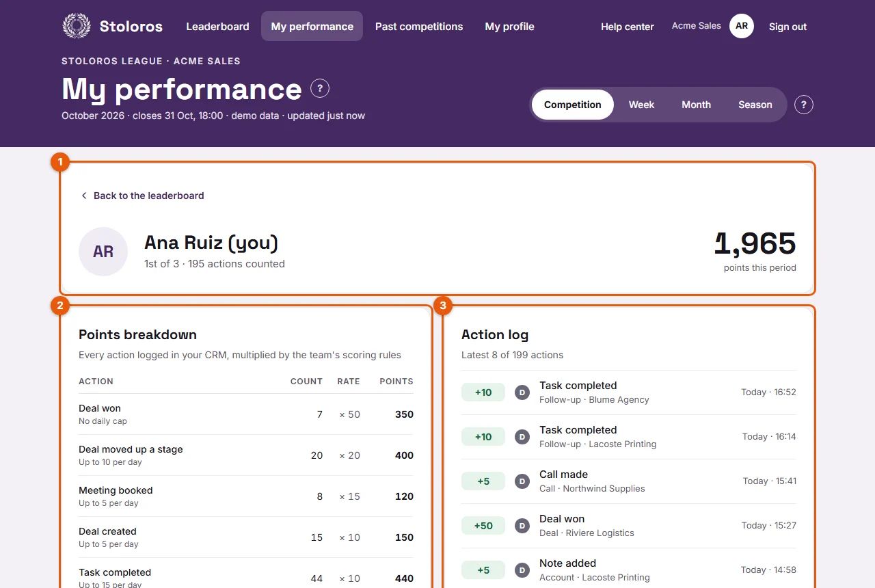Click Sign out

(x=787, y=27)
